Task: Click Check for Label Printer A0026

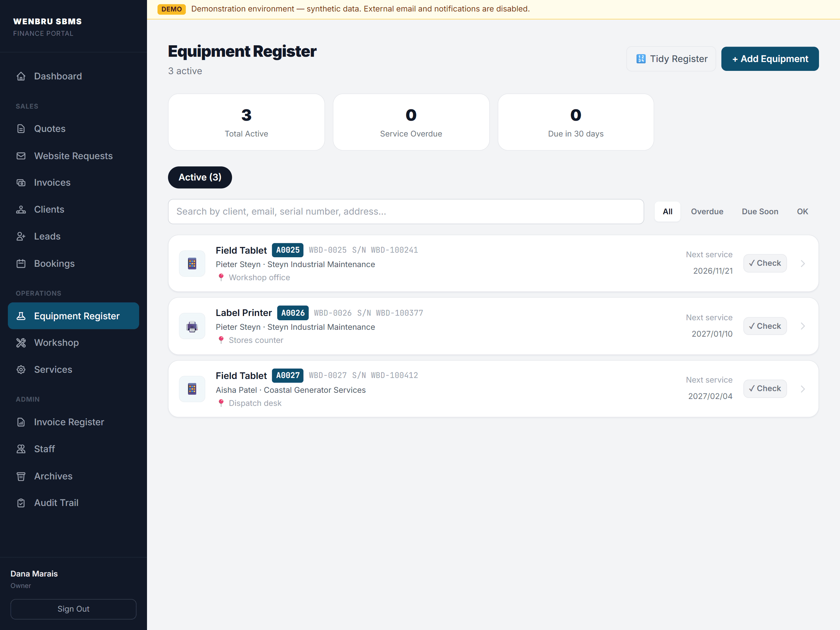Action: [x=765, y=326]
